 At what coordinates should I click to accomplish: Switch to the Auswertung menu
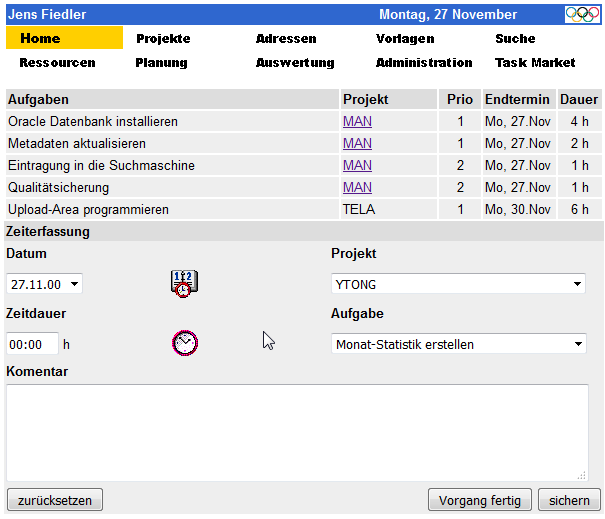[295, 63]
